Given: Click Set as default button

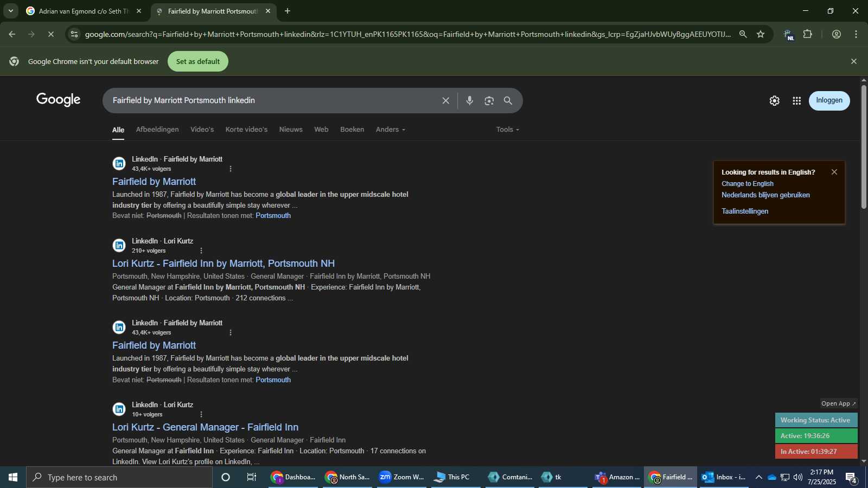Looking at the screenshot, I should pyautogui.click(x=198, y=61).
